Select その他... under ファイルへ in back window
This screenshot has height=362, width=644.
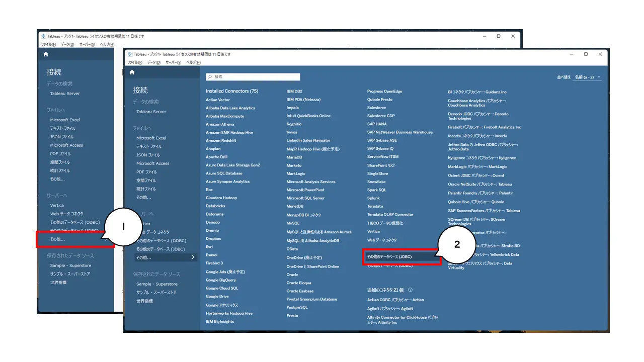pyautogui.click(x=57, y=179)
